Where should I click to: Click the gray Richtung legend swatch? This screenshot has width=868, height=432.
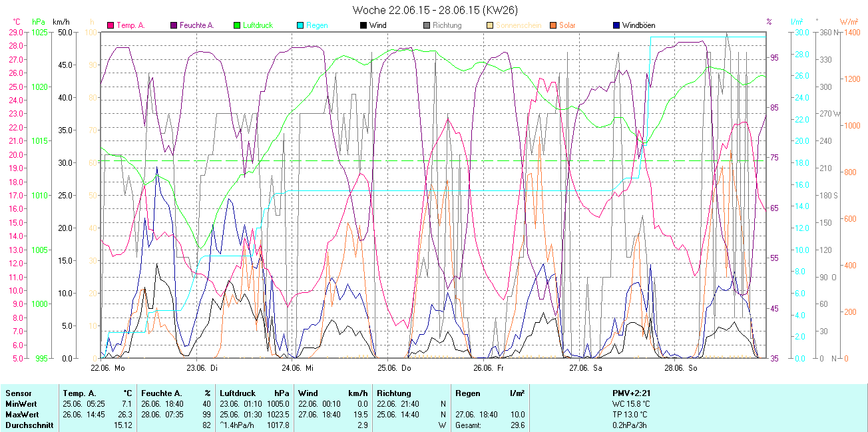point(426,25)
